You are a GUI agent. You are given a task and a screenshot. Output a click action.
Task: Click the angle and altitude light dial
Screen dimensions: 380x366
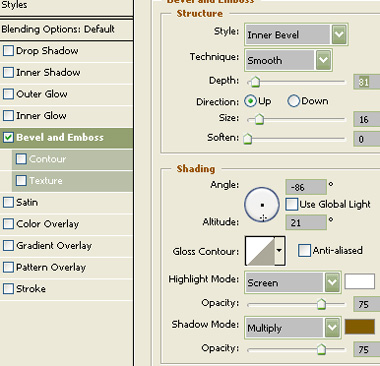262,205
